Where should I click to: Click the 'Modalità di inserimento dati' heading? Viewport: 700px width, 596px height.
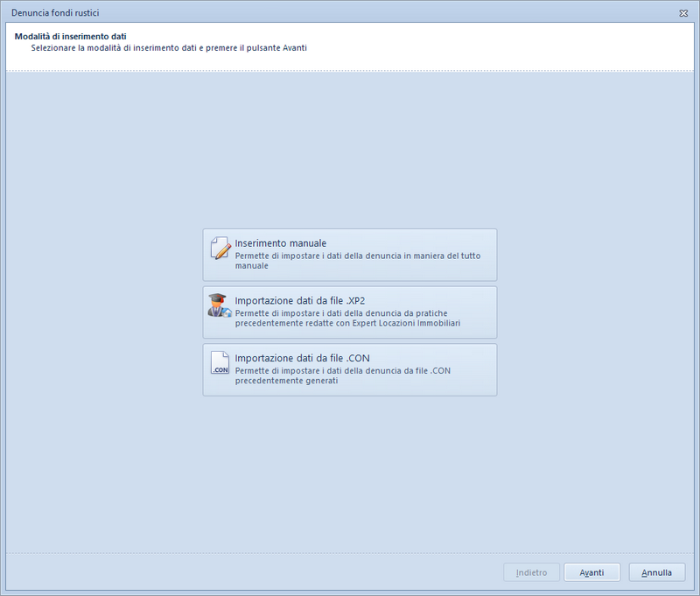coord(71,36)
